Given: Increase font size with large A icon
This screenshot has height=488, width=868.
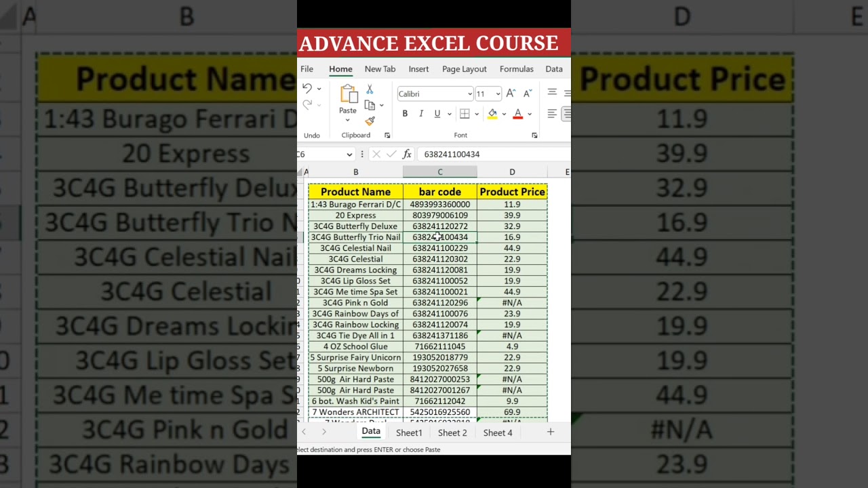Looking at the screenshot, I should [x=511, y=94].
